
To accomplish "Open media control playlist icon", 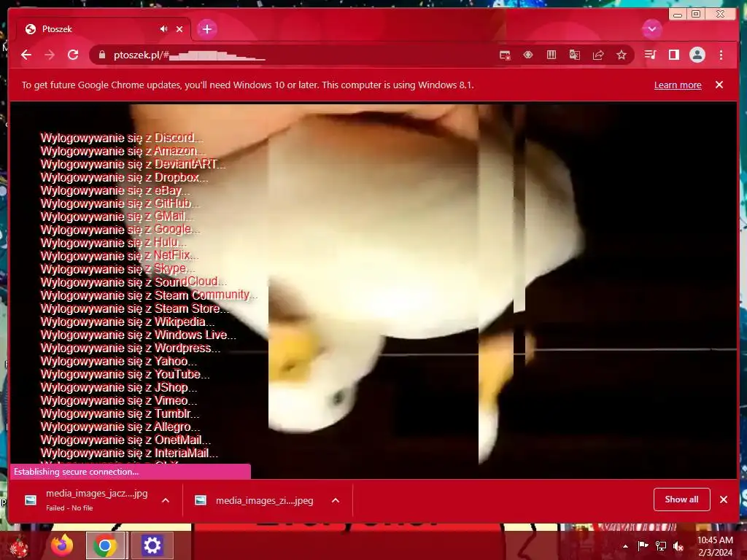I will (650, 55).
